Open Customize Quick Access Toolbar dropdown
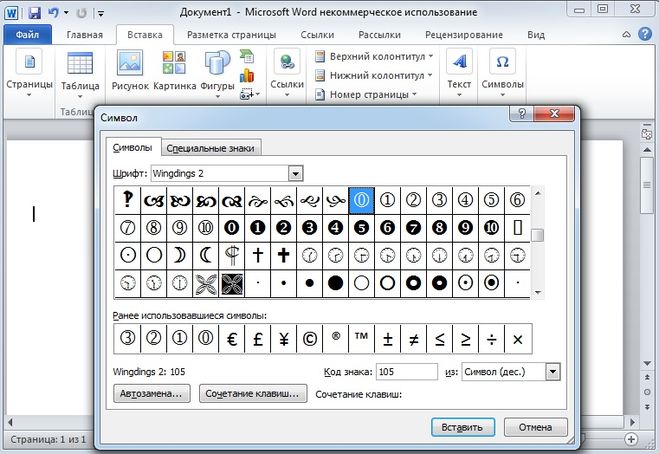The width and height of the screenshot is (659, 454). 101,13
